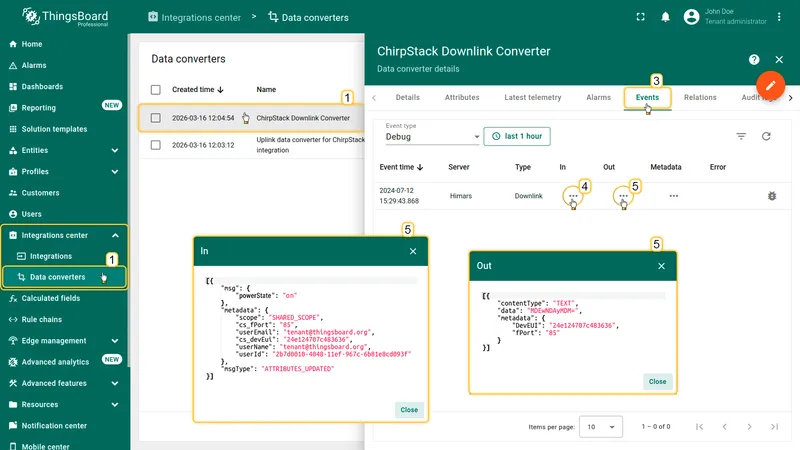Expand the Entities menu
The height and width of the screenshot is (450, 800).
pos(115,151)
